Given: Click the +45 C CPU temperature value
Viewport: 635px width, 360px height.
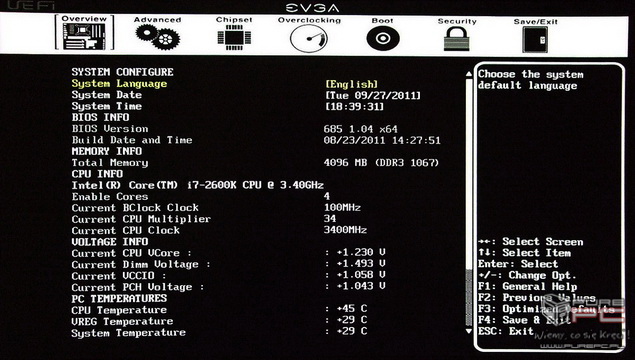Looking at the screenshot, I should pyautogui.click(x=352, y=309).
